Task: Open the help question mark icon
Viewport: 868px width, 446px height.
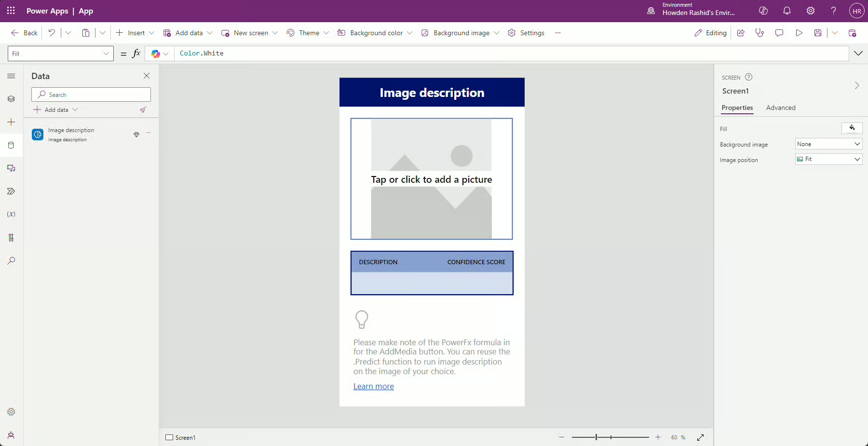Action: coord(834,11)
